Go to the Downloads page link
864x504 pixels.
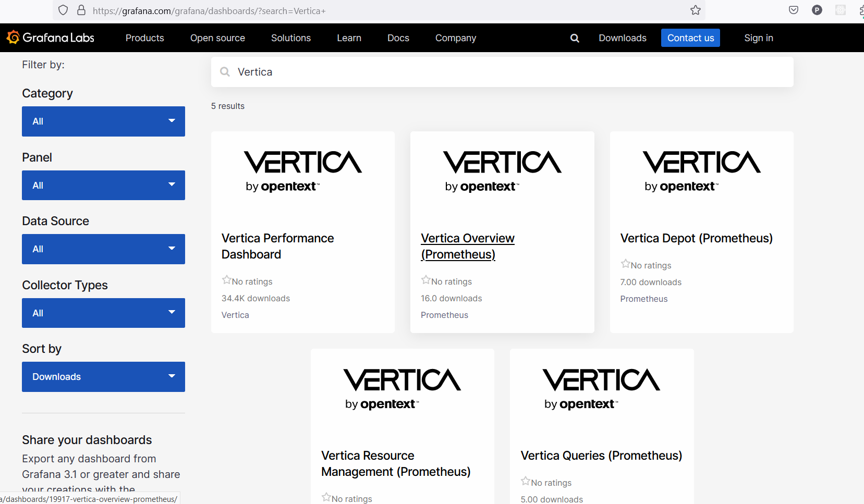623,38
